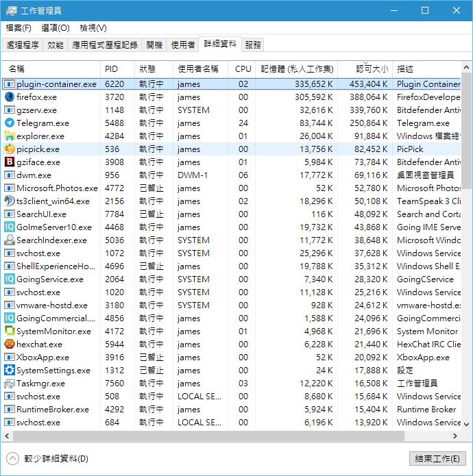
Task: Switch to the 效能 tab
Action: [56, 45]
